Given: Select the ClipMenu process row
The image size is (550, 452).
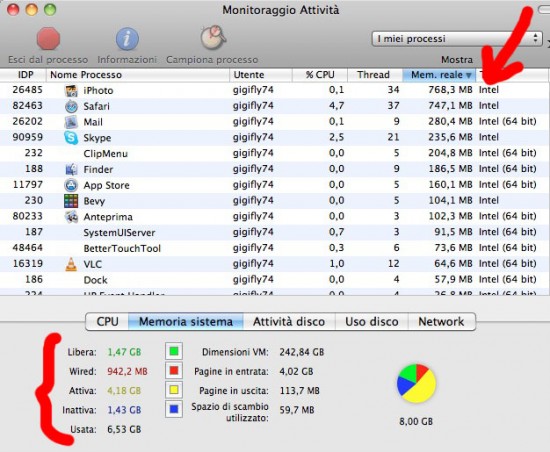Looking at the screenshot, I should (274, 154).
